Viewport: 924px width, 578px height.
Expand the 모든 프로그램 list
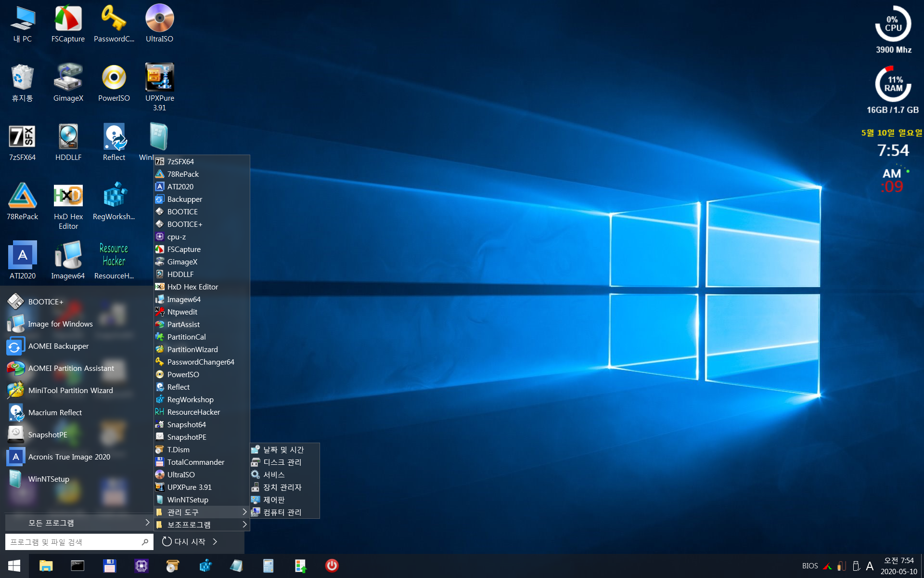[x=79, y=523]
